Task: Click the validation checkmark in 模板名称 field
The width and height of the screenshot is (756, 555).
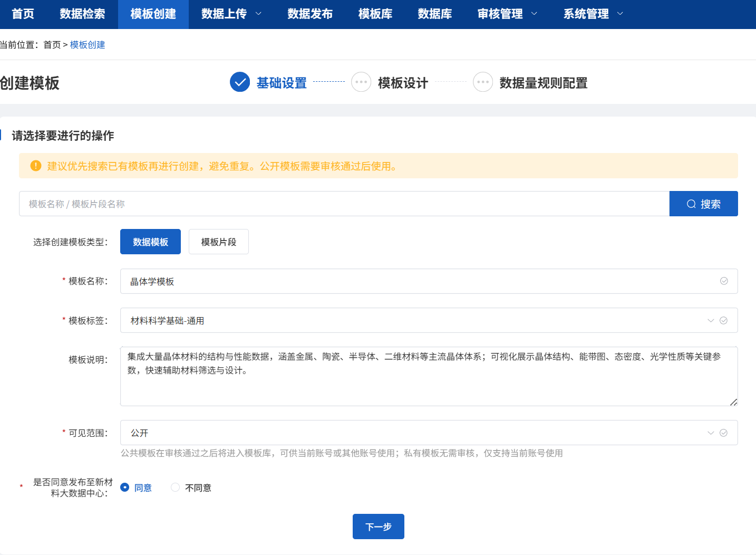Action: click(724, 281)
